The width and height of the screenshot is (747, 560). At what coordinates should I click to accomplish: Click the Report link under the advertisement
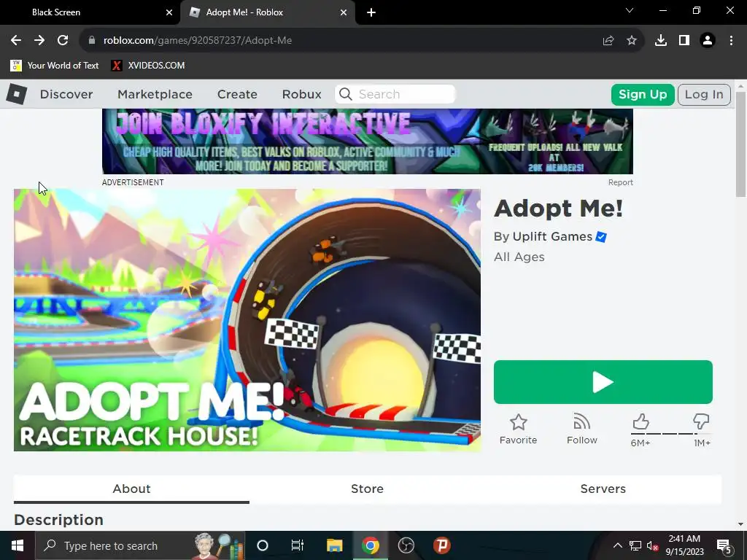coord(620,182)
